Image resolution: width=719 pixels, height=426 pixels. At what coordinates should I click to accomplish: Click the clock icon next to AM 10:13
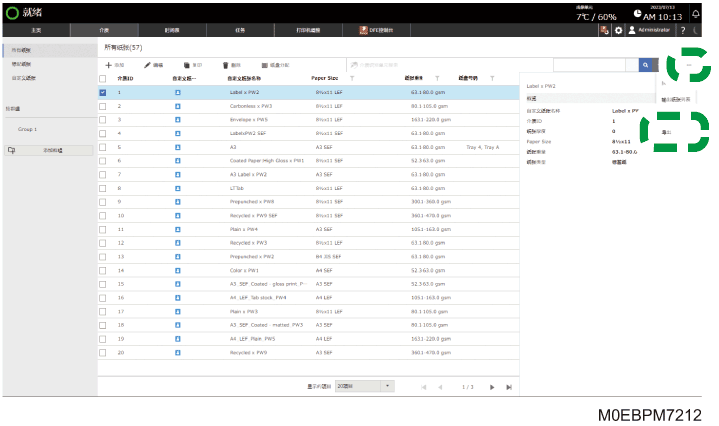click(x=637, y=14)
